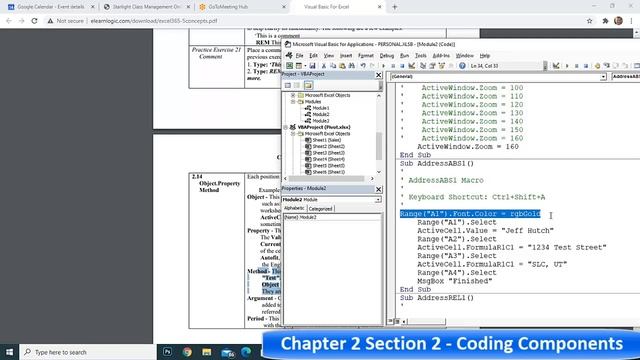Click the Project Explorer toolbar icon
This screenshot has width=640, height=360.
tap(423, 66)
